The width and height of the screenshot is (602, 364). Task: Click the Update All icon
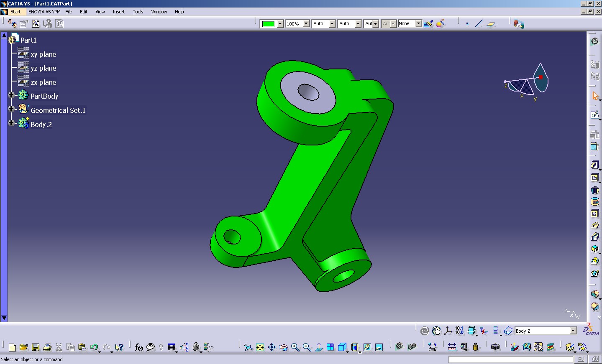point(425,331)
